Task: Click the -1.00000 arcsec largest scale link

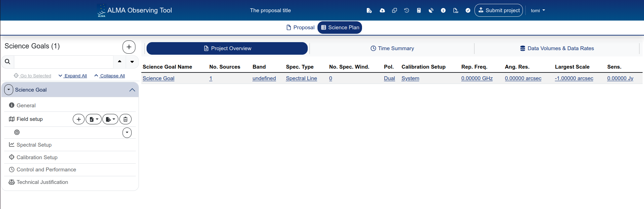Action: pos(574,78)
